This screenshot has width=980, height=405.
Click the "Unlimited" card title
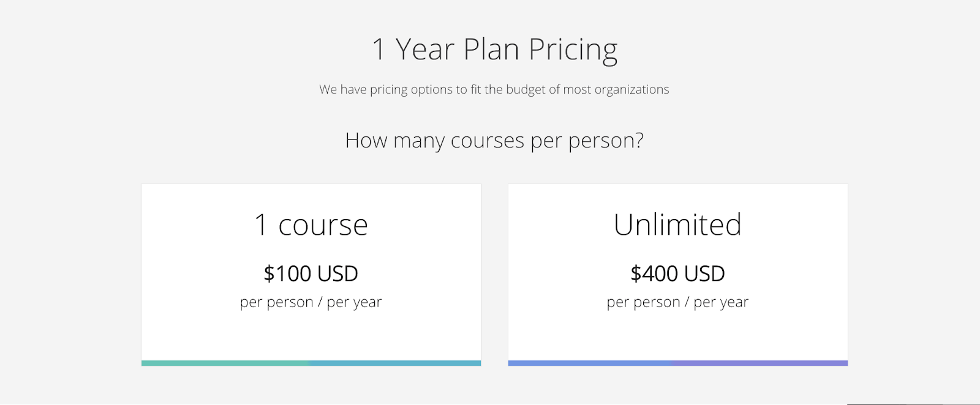678,225
